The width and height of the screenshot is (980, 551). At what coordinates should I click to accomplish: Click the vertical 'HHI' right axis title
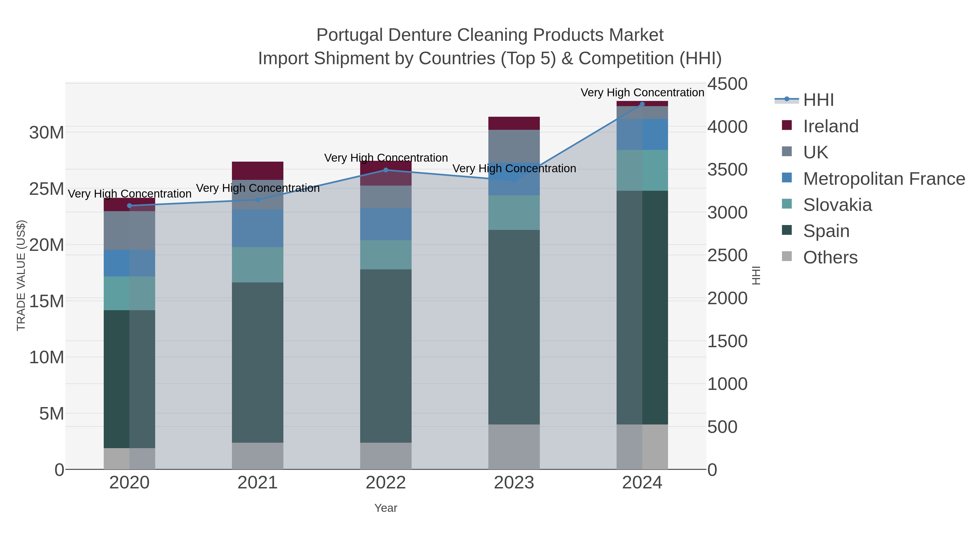point(756,275)
